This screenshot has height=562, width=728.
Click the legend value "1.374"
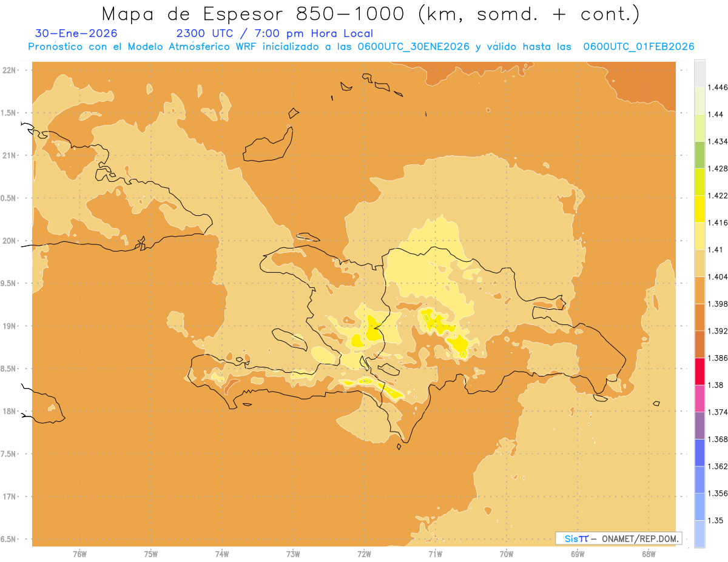718,412
